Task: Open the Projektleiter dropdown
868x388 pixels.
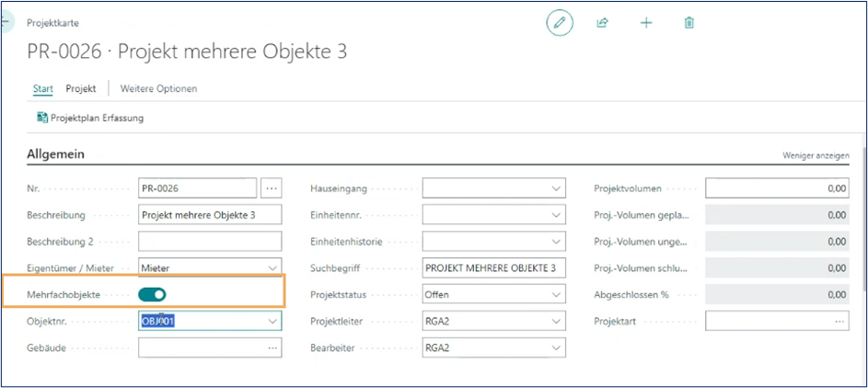Action: (x=555, y=322)
